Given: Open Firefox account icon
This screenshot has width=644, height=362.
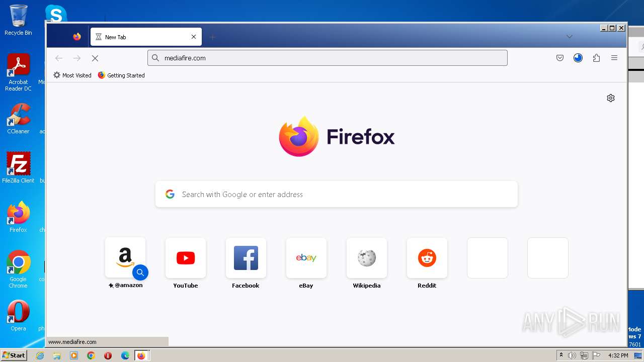Looking at the screenshot, I should pyautogui.click(x=578, y=58).
